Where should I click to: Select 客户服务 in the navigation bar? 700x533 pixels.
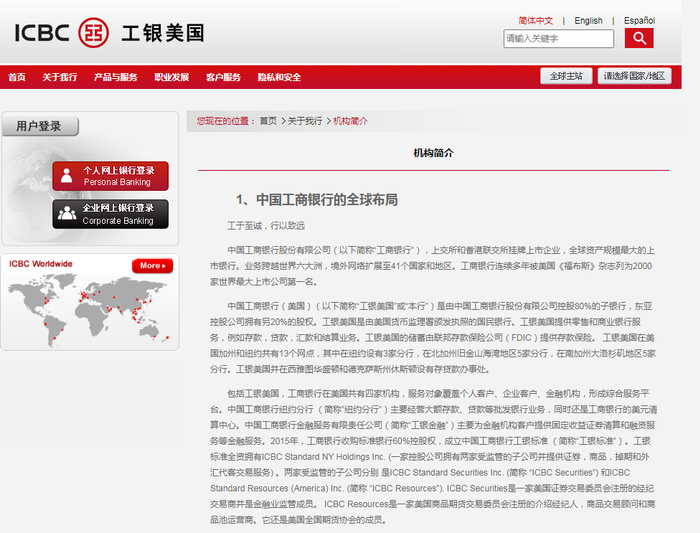click(x=224, y=77)
